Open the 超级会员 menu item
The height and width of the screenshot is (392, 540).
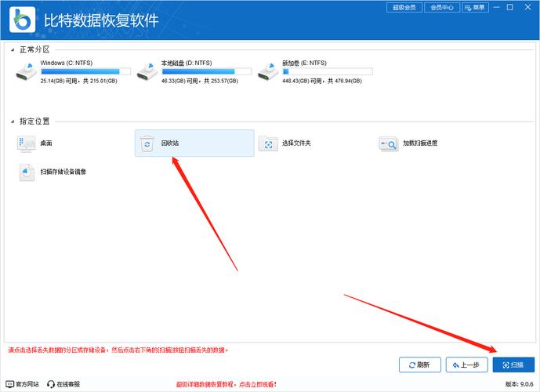404,7
